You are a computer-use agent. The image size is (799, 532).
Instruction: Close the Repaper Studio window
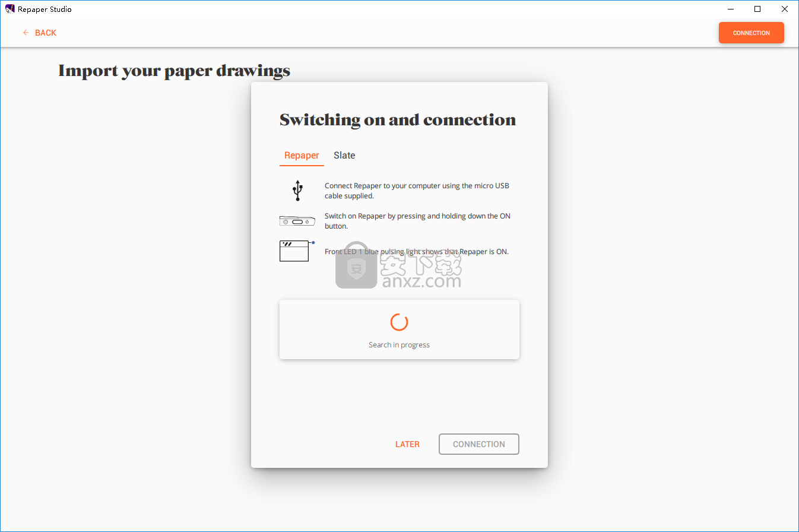pyautogui.click(x=785, y=9)
